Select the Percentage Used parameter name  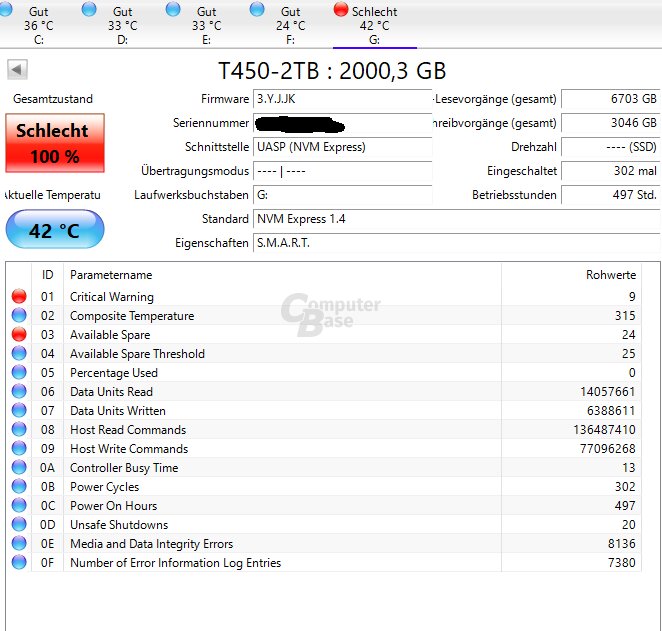114,373
